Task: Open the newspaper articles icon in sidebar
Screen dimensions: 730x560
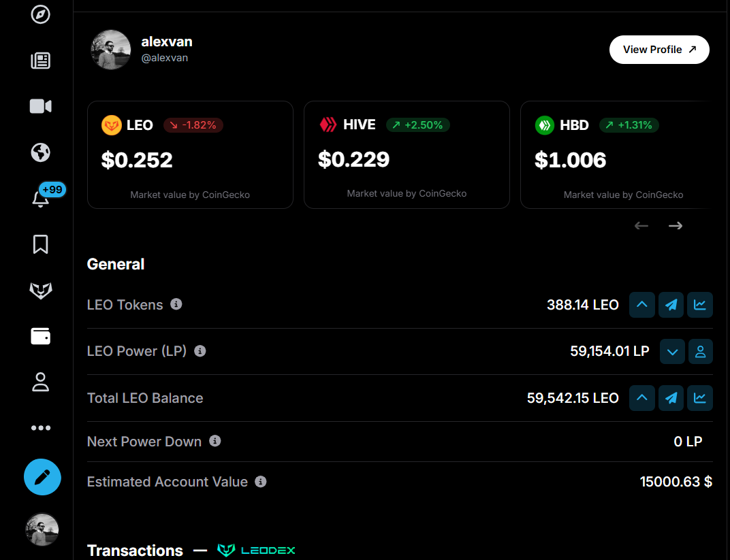Action: pyautogui.click(x=40, y=61)
